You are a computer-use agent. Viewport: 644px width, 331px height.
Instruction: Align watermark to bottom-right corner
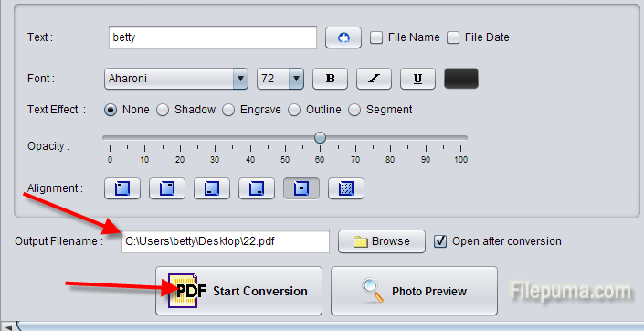[257, 188]
